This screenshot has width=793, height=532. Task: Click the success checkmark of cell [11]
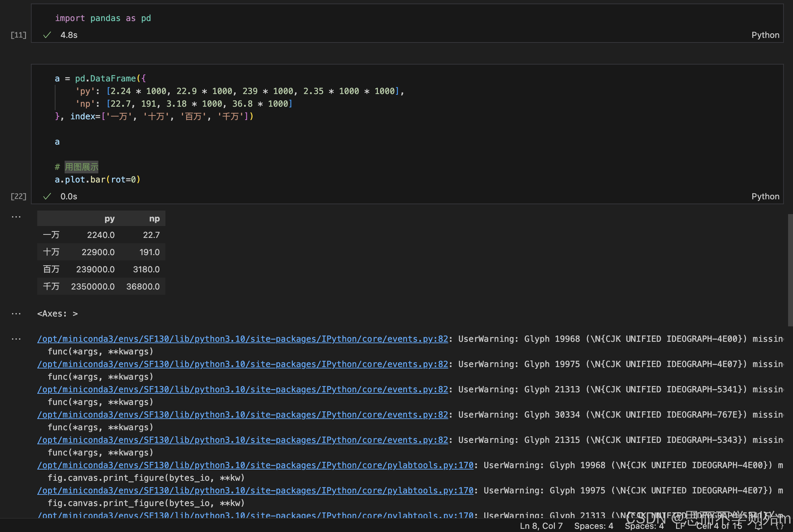click(x=47, y=35)
